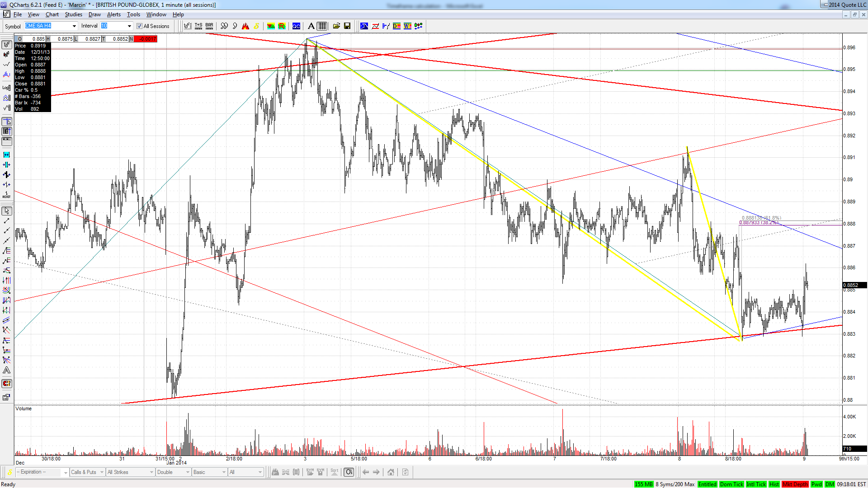Toggle the data table window sidebar icon

[x=7, y=131]
